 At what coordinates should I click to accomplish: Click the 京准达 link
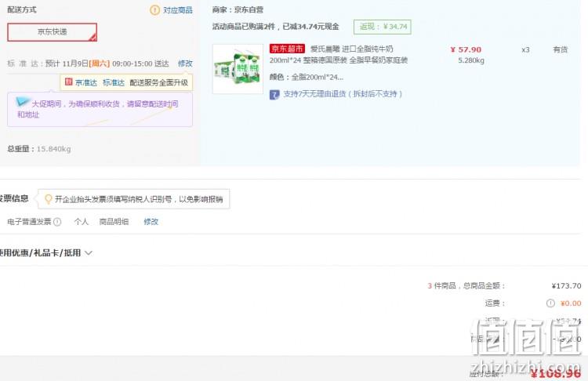click(x=86, y=82)
